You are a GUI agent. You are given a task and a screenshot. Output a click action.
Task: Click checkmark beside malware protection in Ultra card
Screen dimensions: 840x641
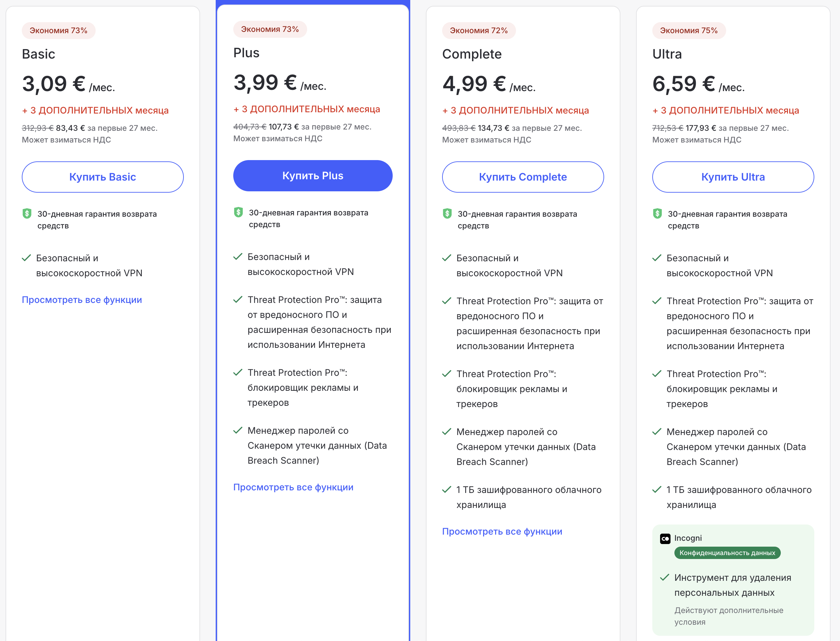pos(657,301)
